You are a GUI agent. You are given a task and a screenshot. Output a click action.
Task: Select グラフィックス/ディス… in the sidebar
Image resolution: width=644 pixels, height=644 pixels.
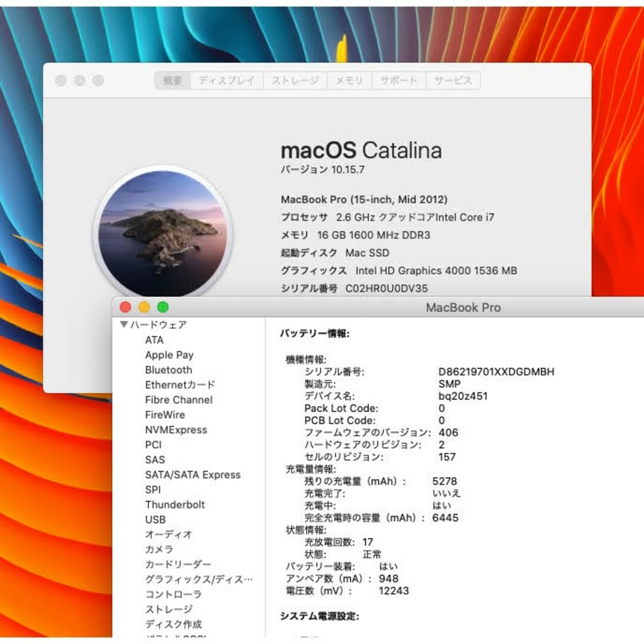coord(199,580)
